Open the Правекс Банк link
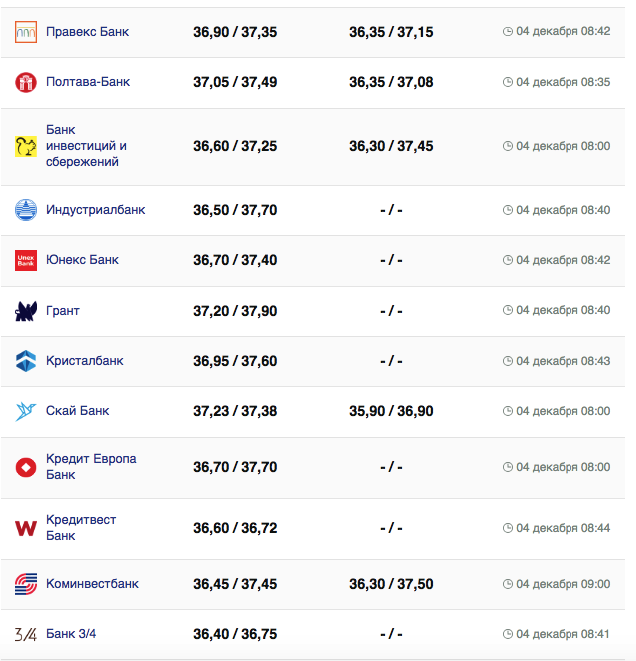 coord(87,32)
